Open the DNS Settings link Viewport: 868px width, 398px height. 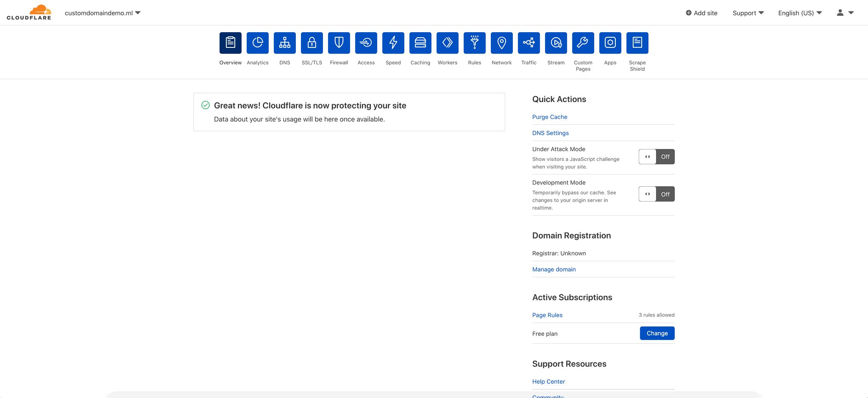point(551,133)
